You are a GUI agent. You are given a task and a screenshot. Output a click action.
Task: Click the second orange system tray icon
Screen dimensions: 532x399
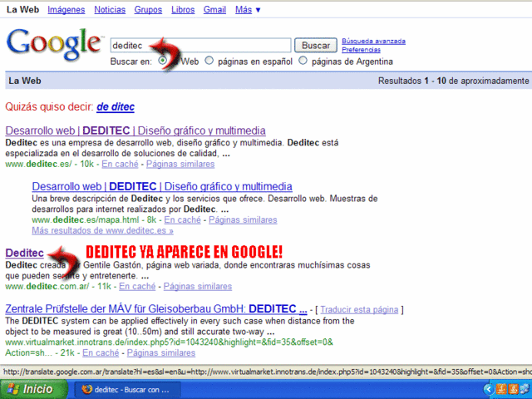514,389
